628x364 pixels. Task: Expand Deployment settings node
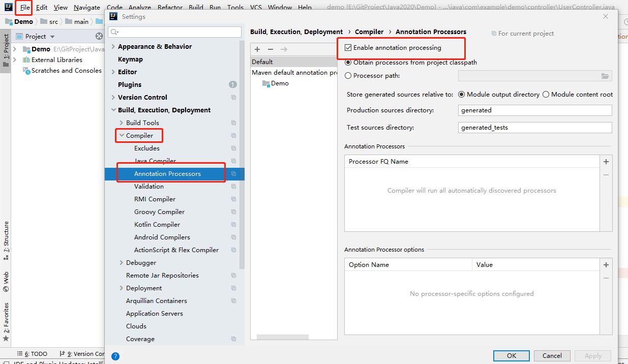point(121,288)
